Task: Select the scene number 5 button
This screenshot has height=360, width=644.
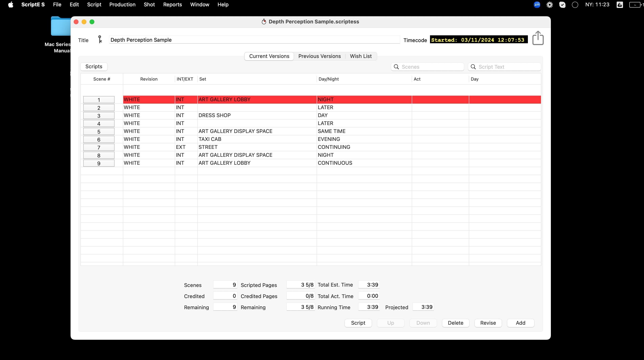Action: pos(99,131)
